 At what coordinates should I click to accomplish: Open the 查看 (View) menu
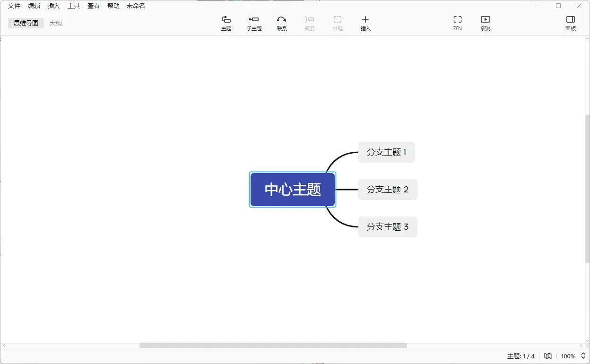93,6
